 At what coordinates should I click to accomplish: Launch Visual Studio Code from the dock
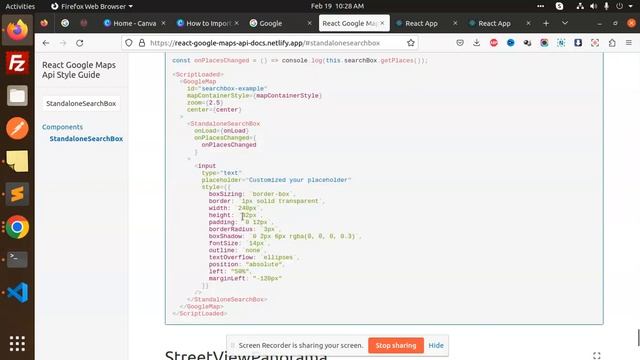(17, 292)
